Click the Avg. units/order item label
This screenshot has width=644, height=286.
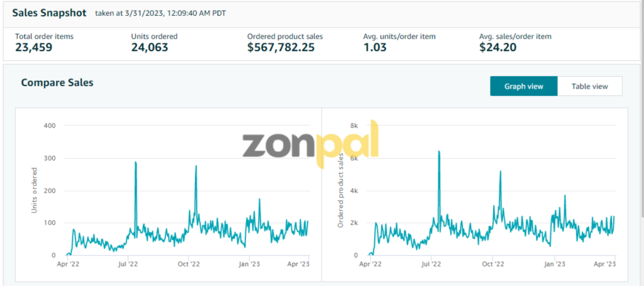399,36
